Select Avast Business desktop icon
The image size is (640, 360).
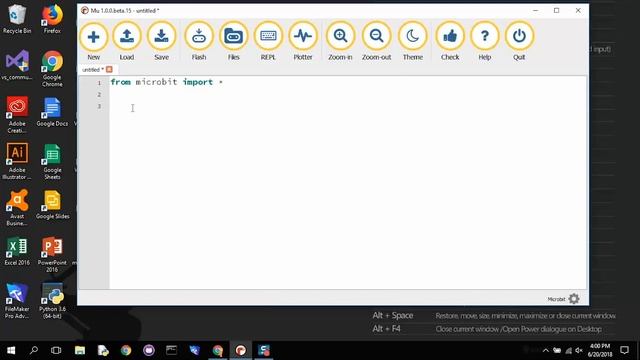coord(17,208)
